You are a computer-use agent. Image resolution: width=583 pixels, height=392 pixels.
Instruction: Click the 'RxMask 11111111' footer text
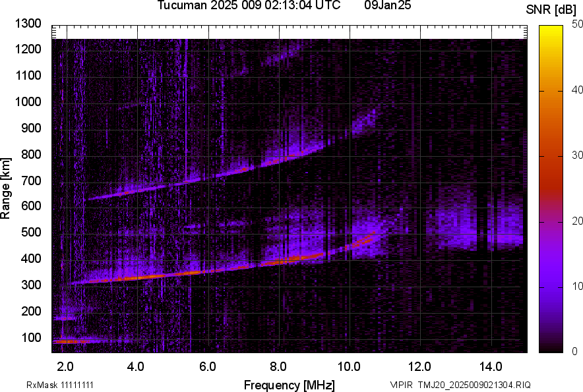[60, 385]
